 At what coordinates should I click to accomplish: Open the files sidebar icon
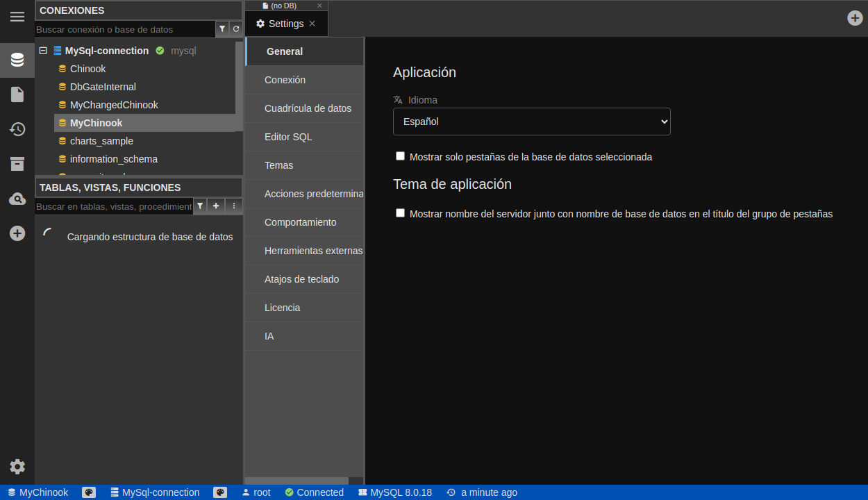pyautogui.click(x=17, y=94)
